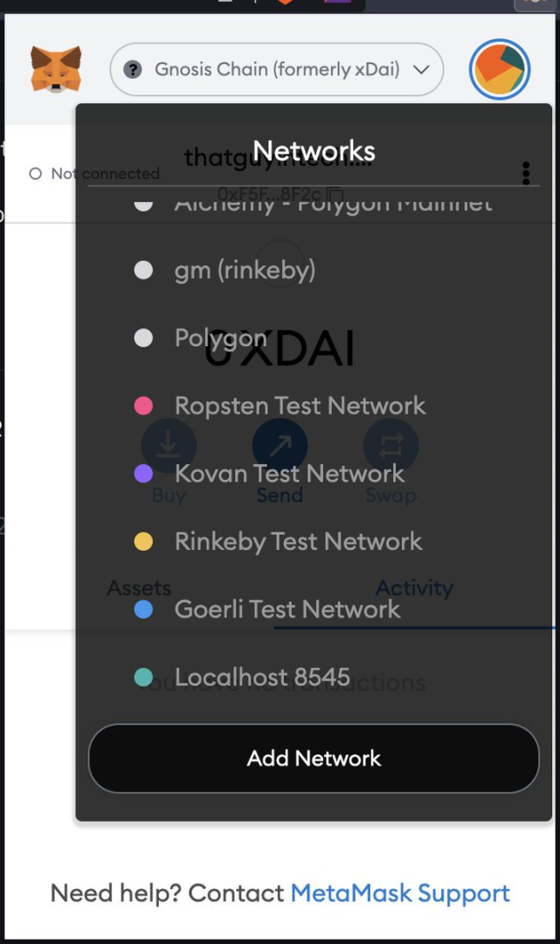Click the MetaMask fox logo
The width and height of the screenshot is (560, 944).
[56, 69]
